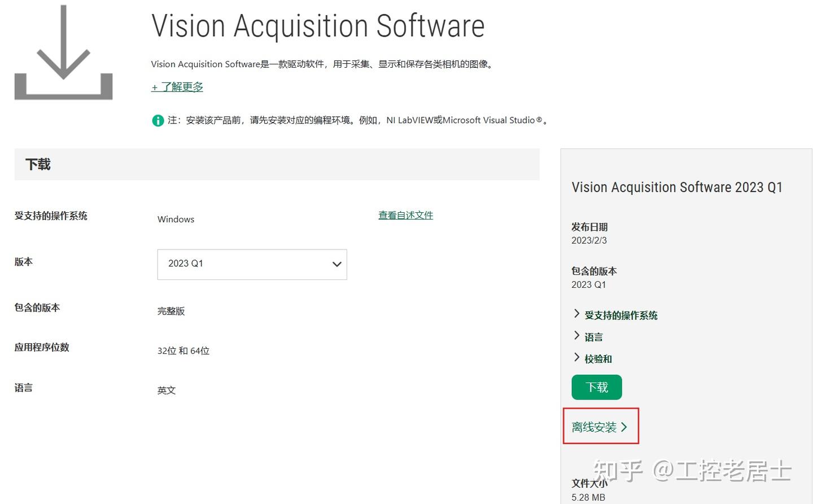Open the 查看自述文件 link
The height and width of the screenshot is (504, 813).
[x=405, y=214]
